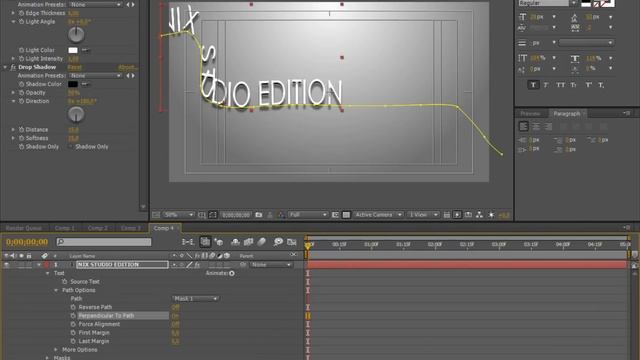
Task: Toggle Reverse Path stopwatch
Action: (73, 307)
